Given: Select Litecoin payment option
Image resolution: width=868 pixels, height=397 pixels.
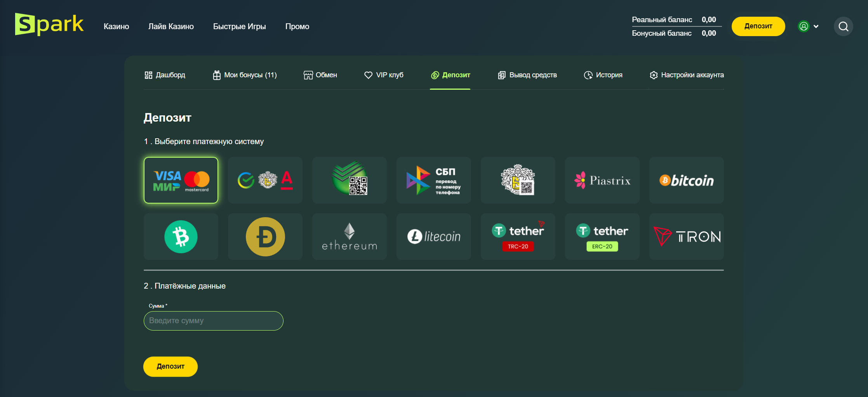Looking at the screenshot, I should pyautogui.click(x=433, y=237).
